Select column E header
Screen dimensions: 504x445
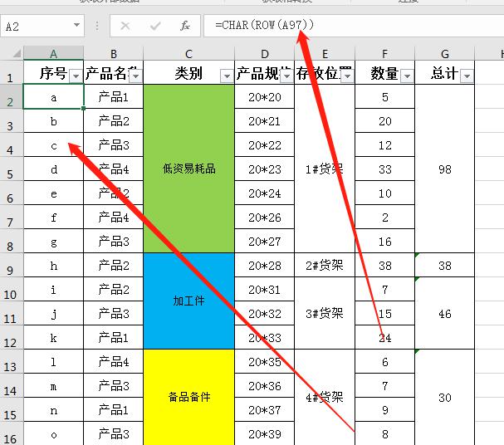coord(325,53)
